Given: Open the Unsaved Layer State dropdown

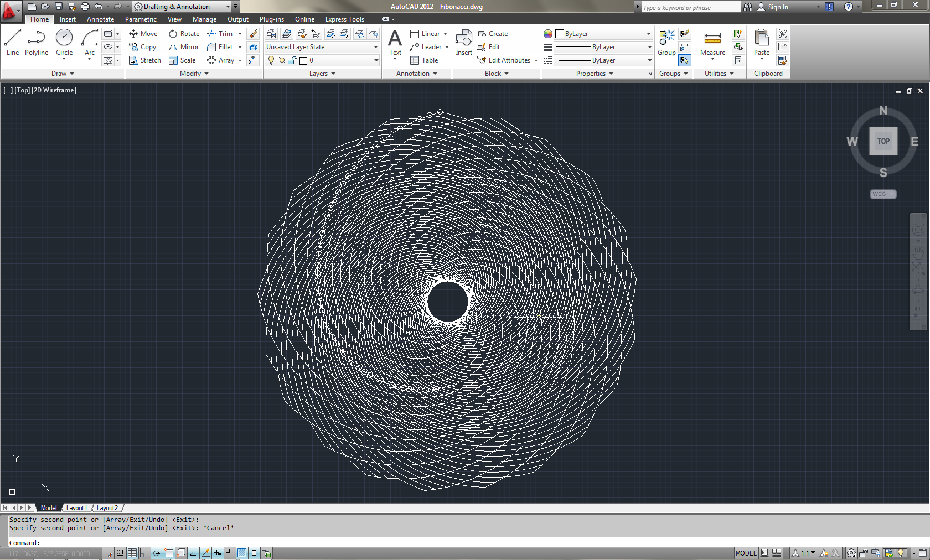Looking at the screenshot, I should 322,47.
